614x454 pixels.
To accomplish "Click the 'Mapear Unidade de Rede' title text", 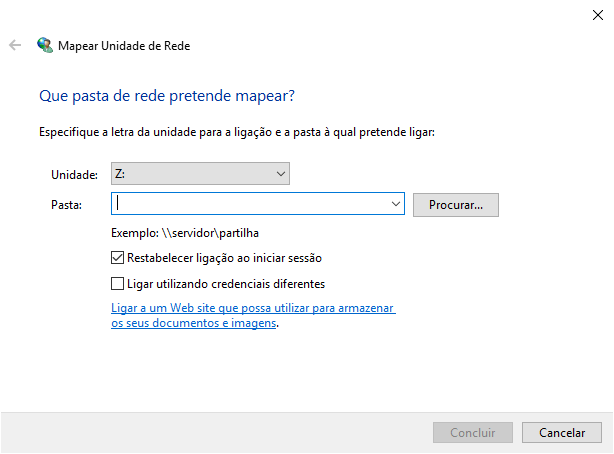I will (x=124, y=45).
